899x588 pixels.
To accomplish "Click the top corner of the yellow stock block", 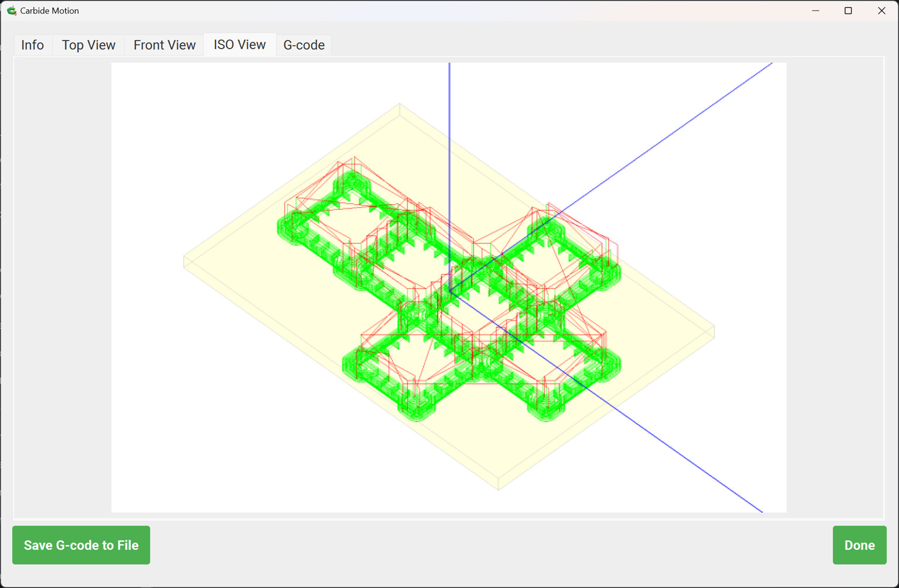I will coord(400,105).
